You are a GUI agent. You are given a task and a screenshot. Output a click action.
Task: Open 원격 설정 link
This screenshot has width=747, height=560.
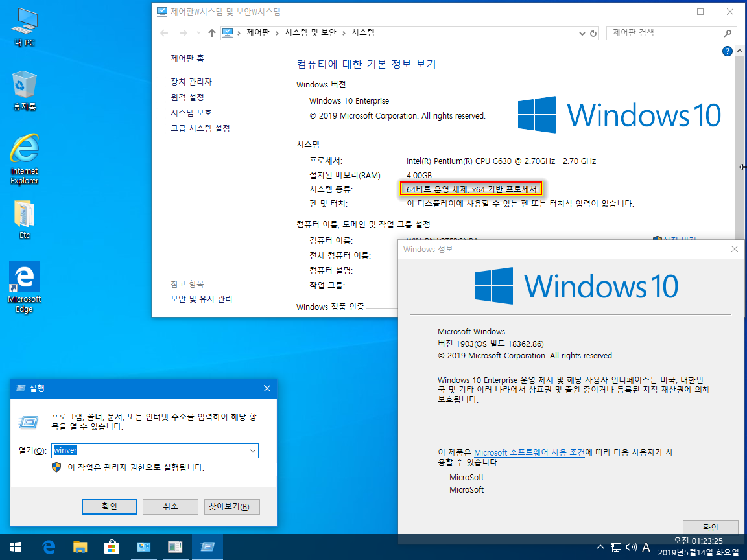187,97
